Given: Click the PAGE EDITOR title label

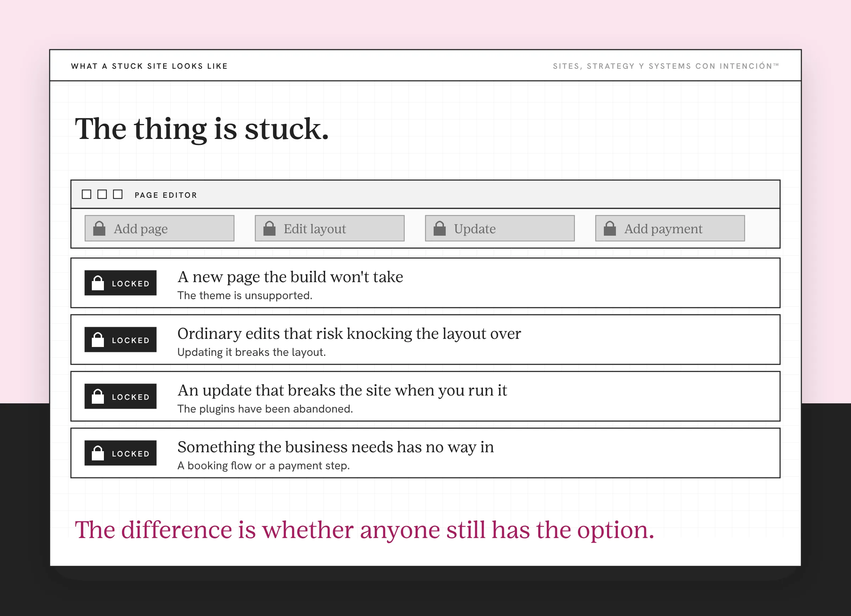Looking at the screenshot, I should click(x=166, y=195).
